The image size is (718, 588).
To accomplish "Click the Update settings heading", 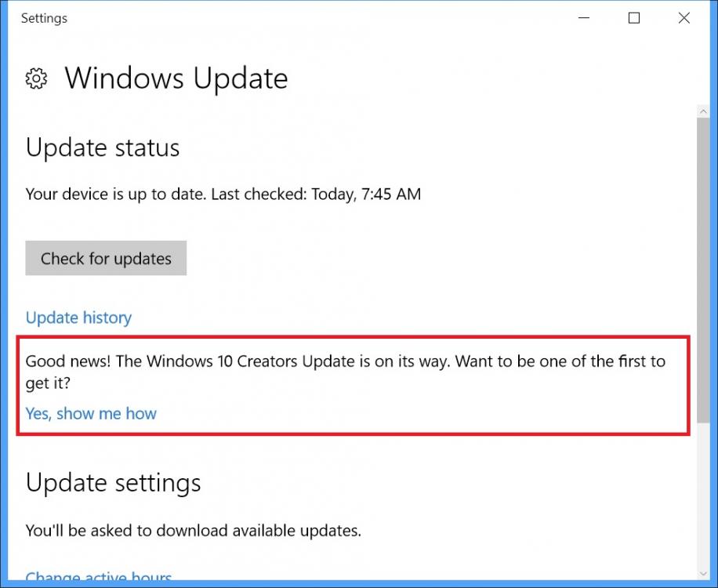I will point(113,483).
